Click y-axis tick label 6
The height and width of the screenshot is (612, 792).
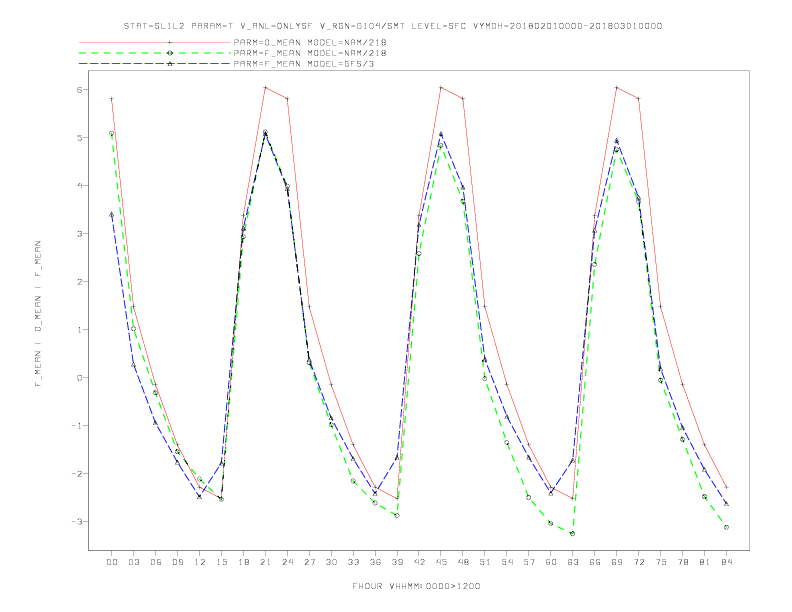(79, 89)
